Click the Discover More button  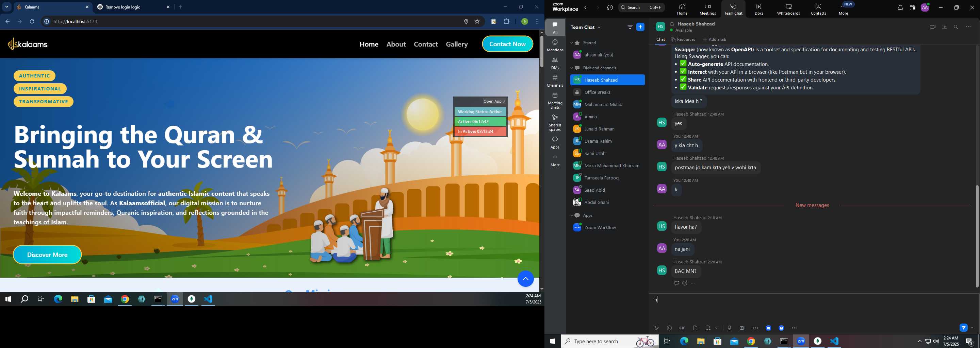pos(47,255)
